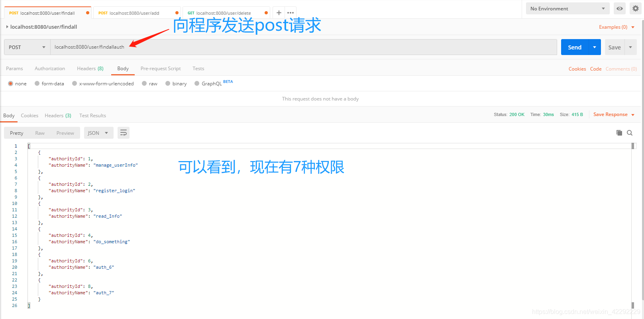Close unsaved dot on user/delete tab
This screenshot has width=644, height=319.
[x=266, y=13]
